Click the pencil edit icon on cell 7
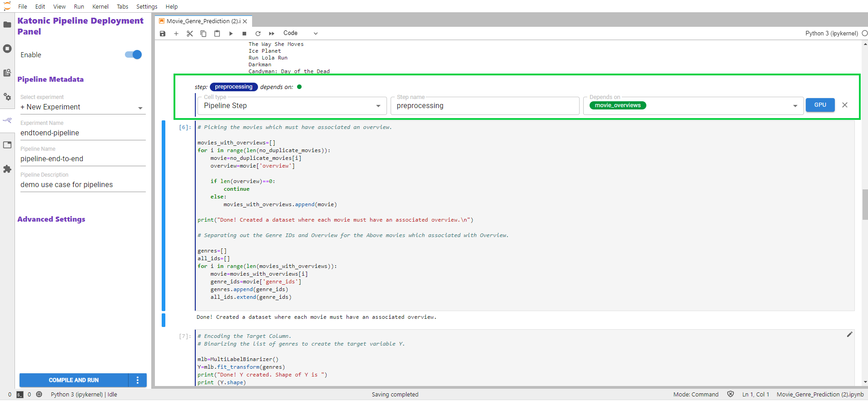The width and height of the screenshot is (868, 401). pyautogui.click(x=849, y=335)
